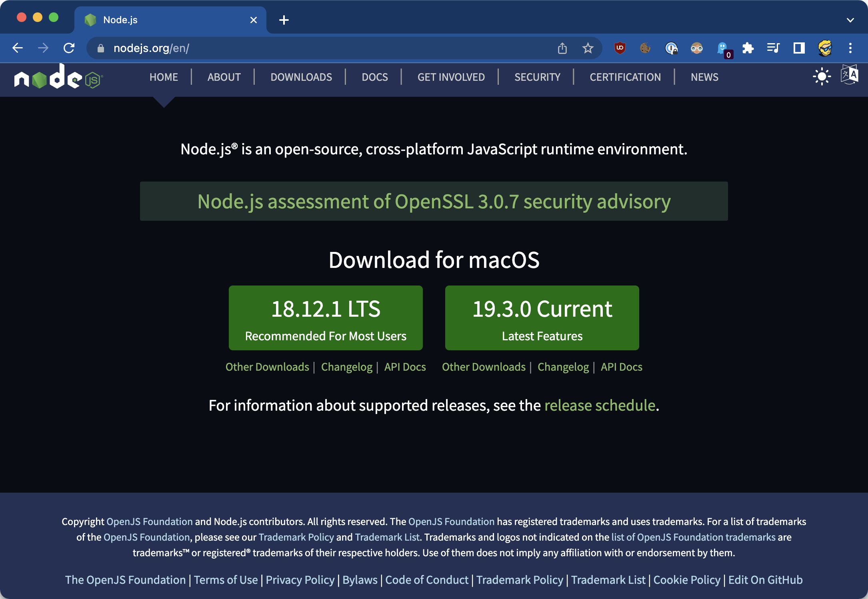Click the uBlock Origin extension icon
Screen dimensions: 868x599
[x=620, y=48]
